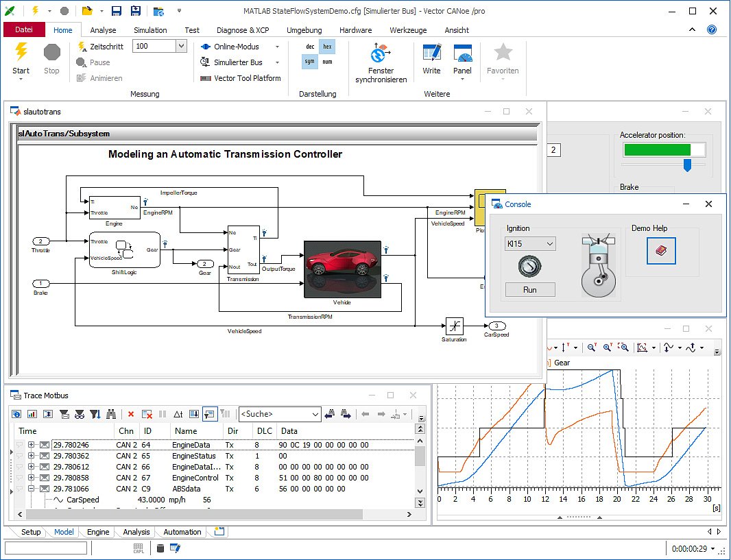Screen dimensions: 731x560
Task: Open the Engine tab at the bottom
Action: point(97,532)
